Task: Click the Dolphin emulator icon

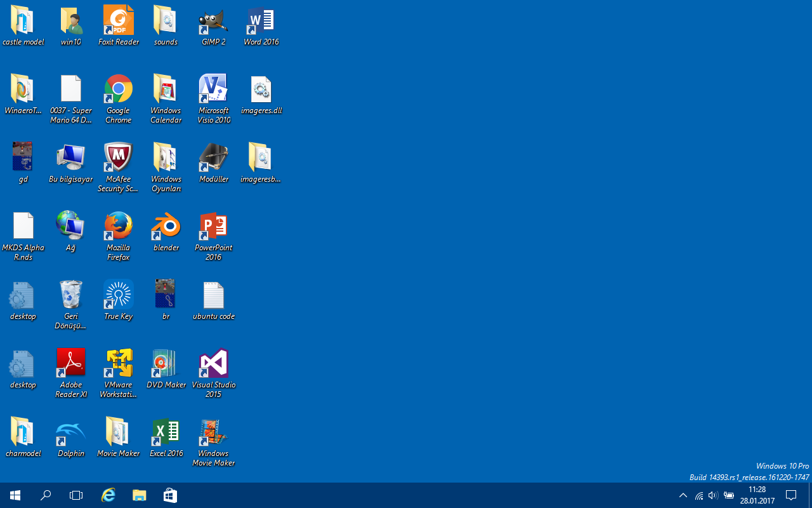Action: pos(71,432)
